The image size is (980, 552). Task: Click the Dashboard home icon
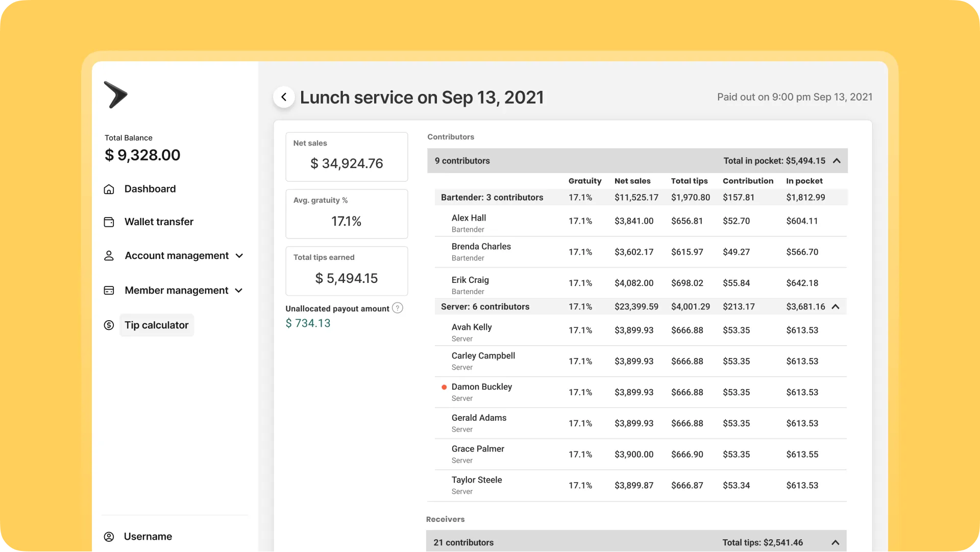109,189
